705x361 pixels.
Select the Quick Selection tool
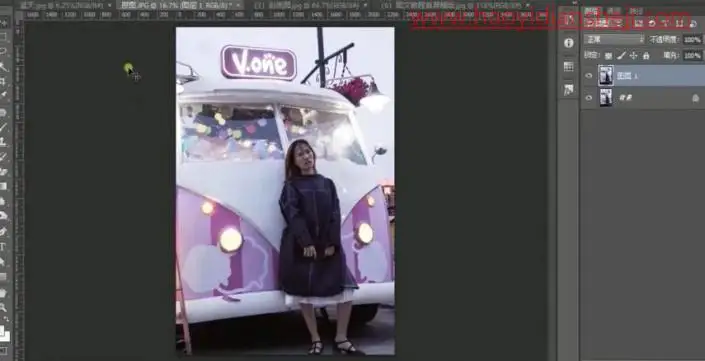(x=4, y=67)
